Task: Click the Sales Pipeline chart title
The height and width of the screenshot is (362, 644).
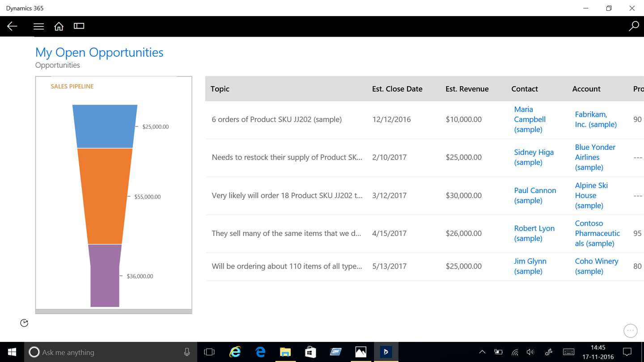Action: [x=72, y=86]
